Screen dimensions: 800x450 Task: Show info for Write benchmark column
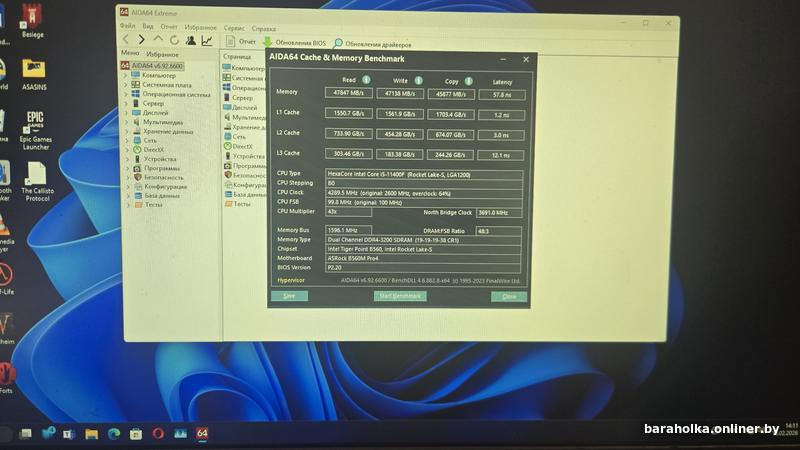[418, 80]
